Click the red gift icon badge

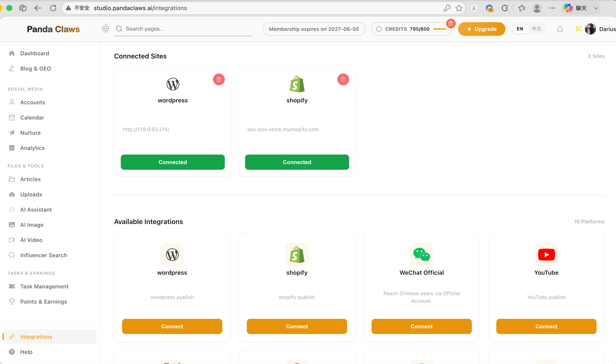[451, 24]
